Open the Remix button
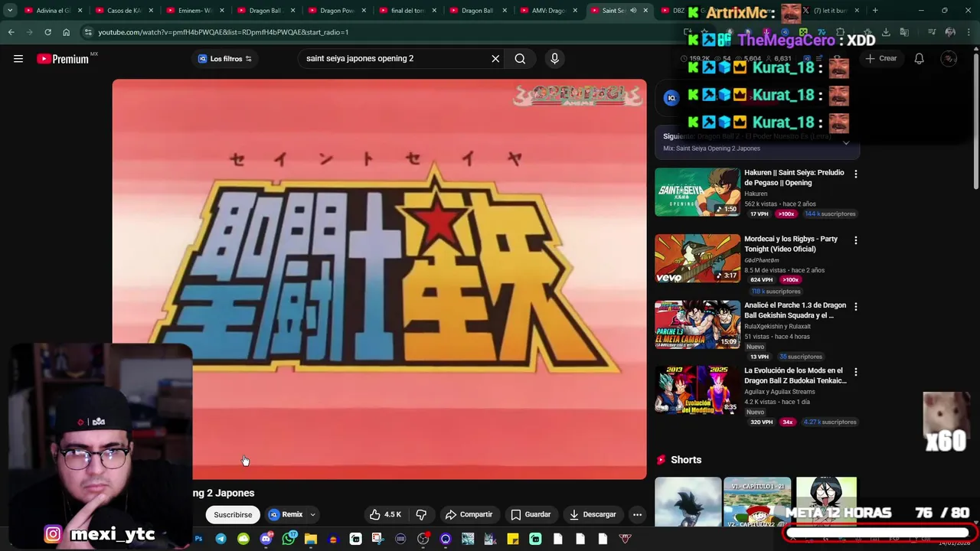This screenshot has height=551, width=980. click(286, 514)
